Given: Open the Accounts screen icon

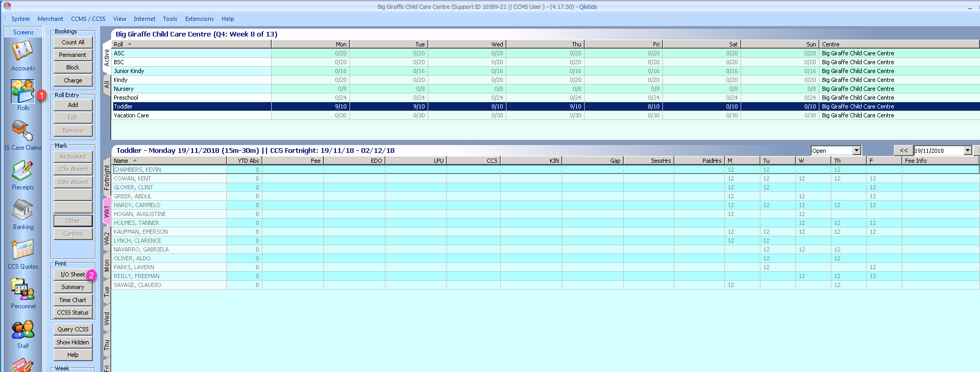Looking at the screenshot, I should (23, 52).
